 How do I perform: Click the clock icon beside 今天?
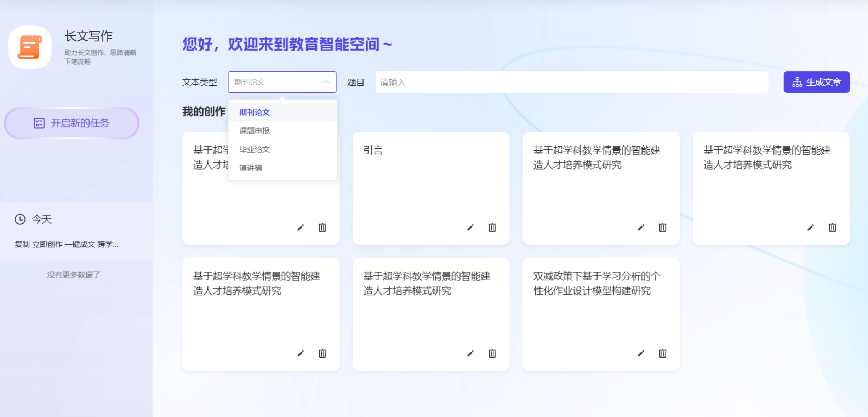pos(20,219)
